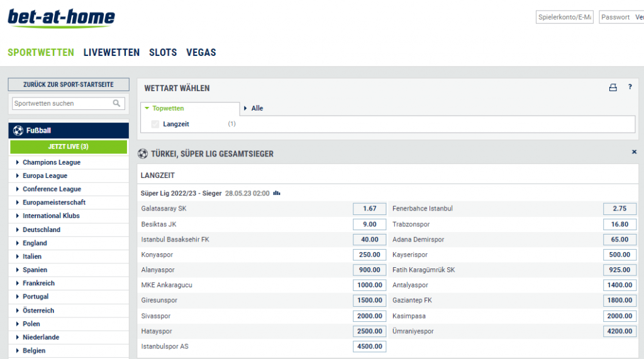Click the LANGZEIT section heading
The width and height of the screenshot is (644, 359).
[x=158, y=175]
